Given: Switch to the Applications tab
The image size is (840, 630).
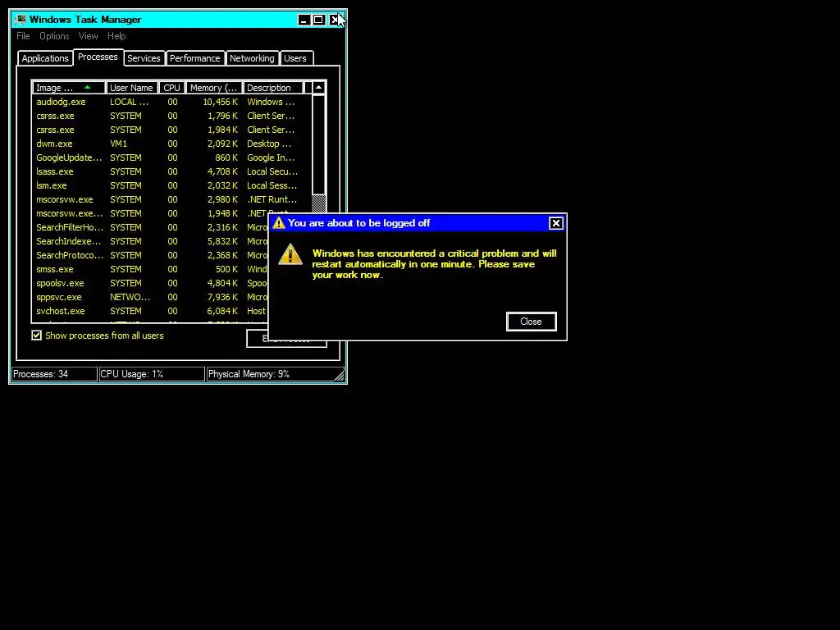Looking at the screenshot, I should click(x=45, y=58).
